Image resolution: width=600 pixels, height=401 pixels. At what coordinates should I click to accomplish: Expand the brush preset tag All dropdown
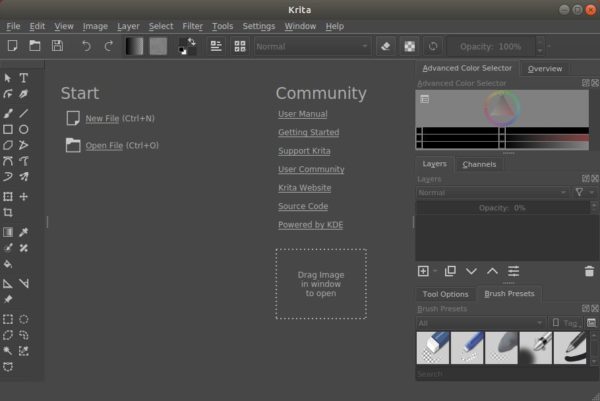[x=481, y=323]
